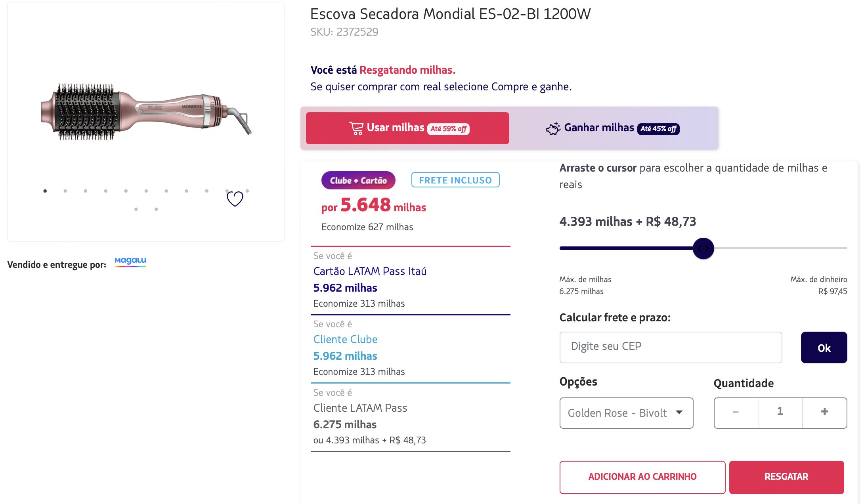
Task: Click the miles and reais slider handle
Action: [703, 248]
